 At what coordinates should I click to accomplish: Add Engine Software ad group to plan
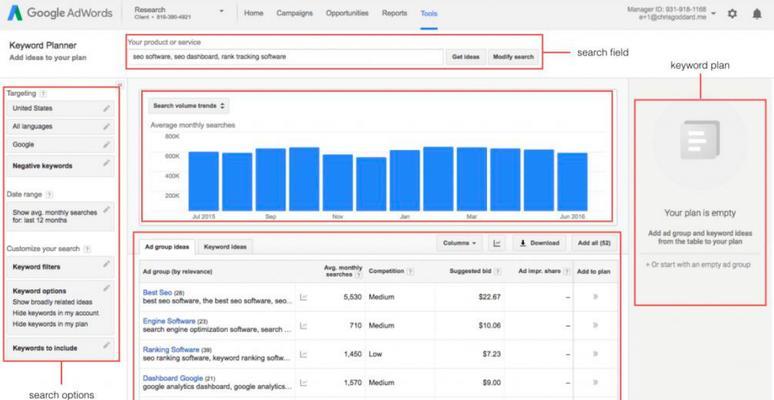tap(595, 325)
